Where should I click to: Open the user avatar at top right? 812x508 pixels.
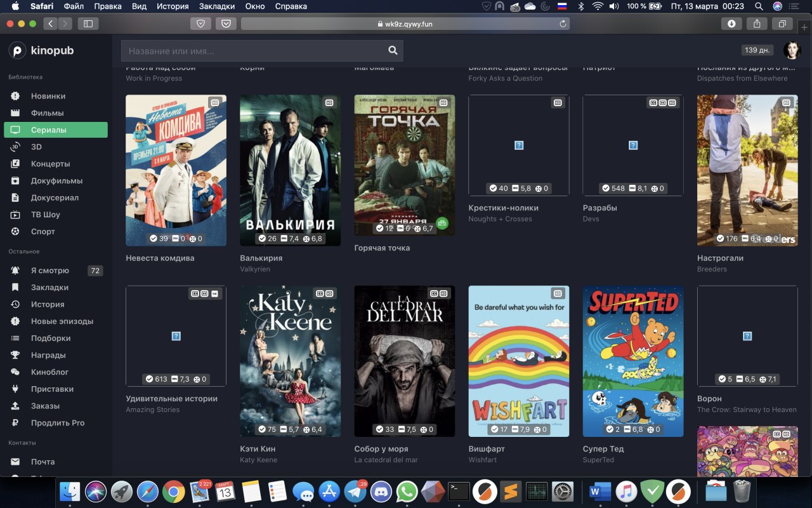click(792, 50)
